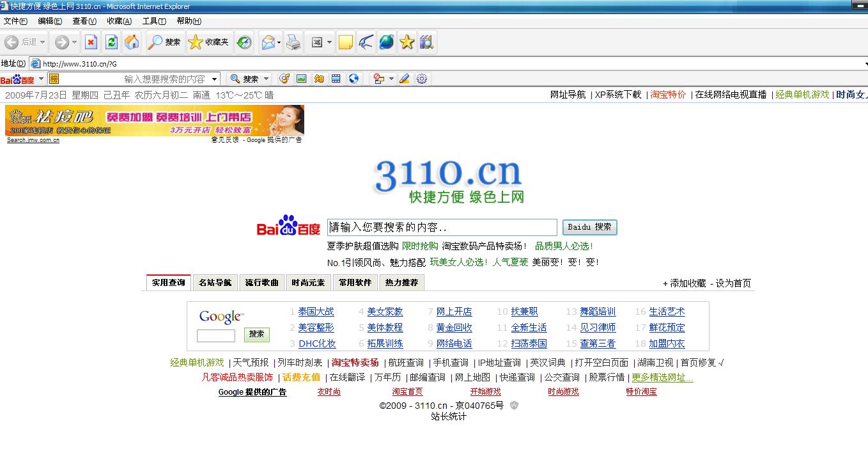
Task: Click the Mail envelope icon
Action: click(x=268, y=42)
